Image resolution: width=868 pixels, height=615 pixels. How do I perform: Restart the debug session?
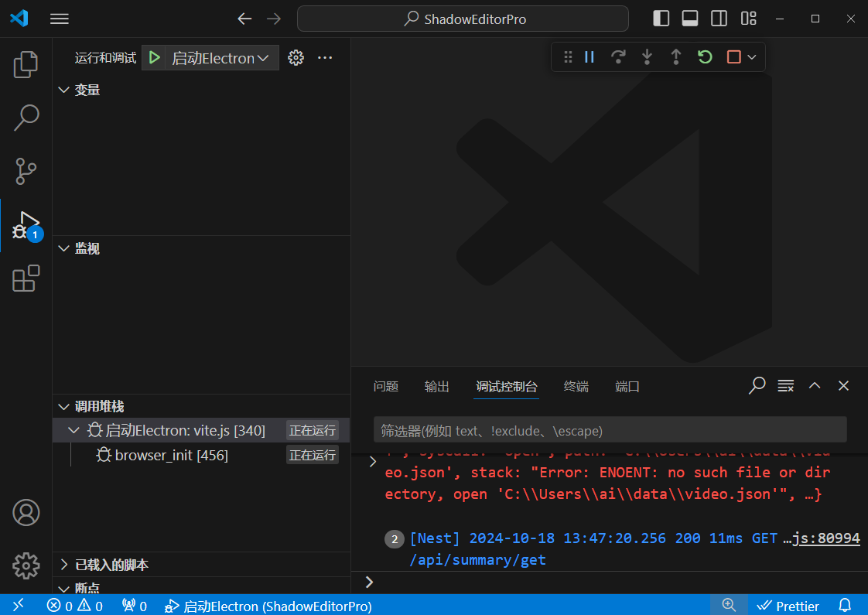click(704, 57)
